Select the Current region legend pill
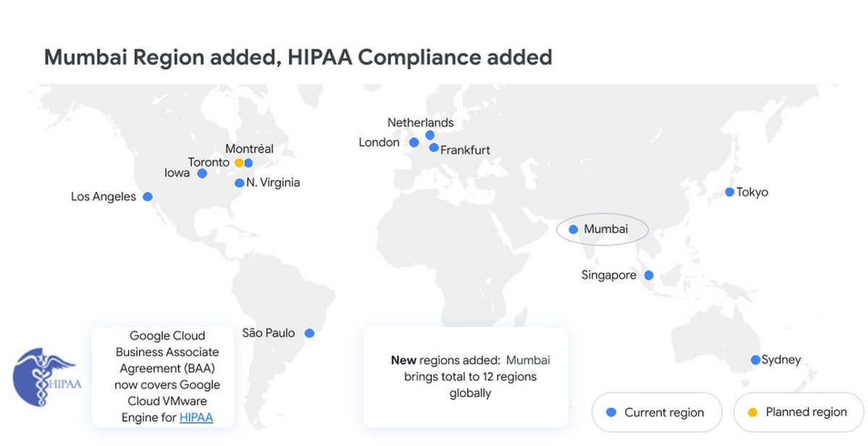 click(657, 412)
